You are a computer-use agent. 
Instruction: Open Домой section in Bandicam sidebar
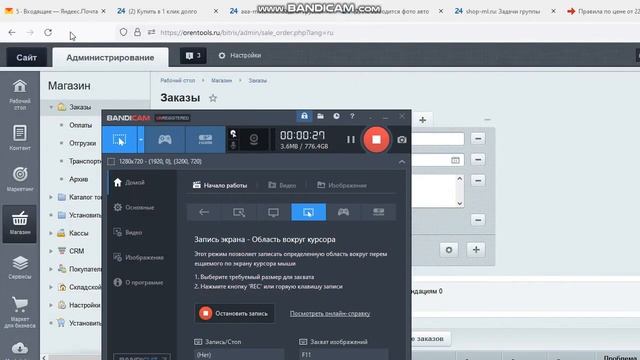coord(129,182)
